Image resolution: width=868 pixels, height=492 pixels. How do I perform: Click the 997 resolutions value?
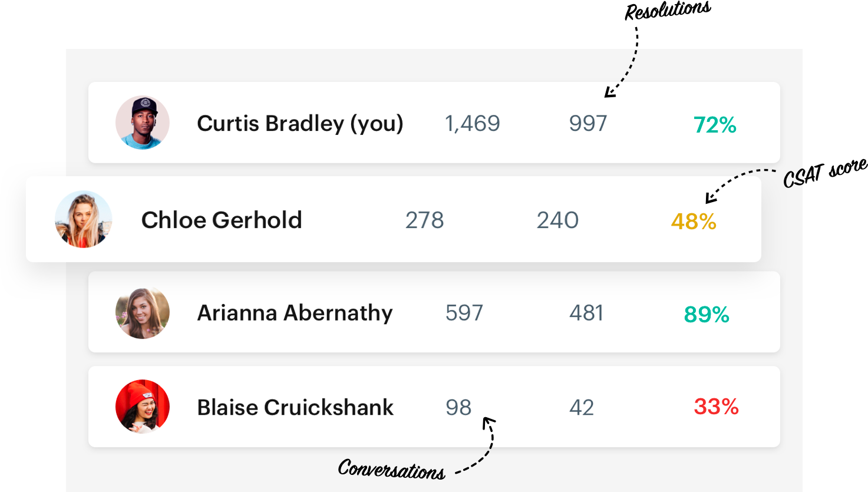[x=588, y=123]
